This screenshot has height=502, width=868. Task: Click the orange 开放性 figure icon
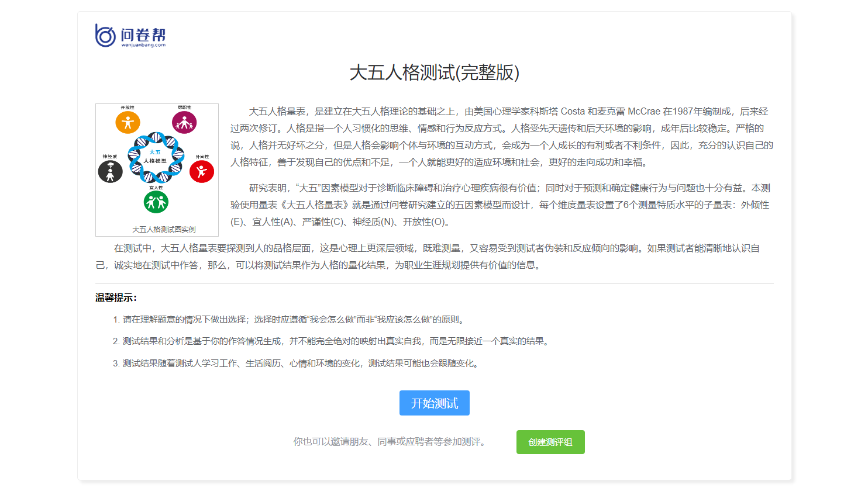coord(128,123)
